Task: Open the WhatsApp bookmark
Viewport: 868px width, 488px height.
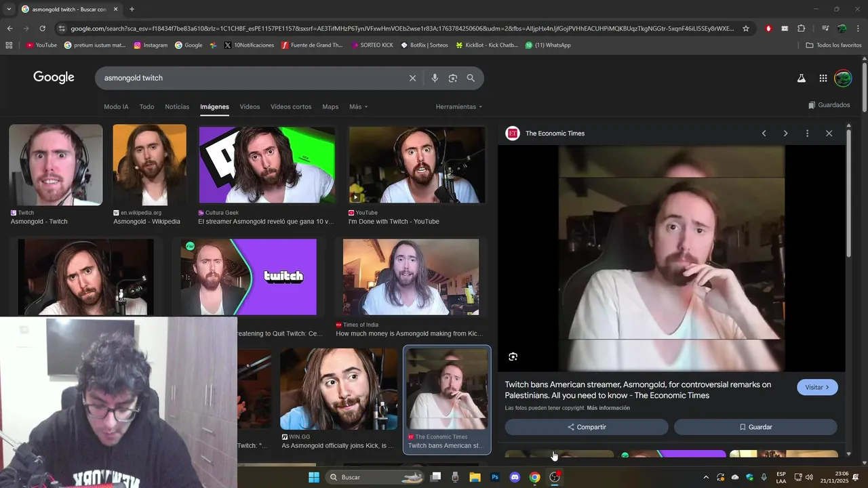Action: point(548,45)
